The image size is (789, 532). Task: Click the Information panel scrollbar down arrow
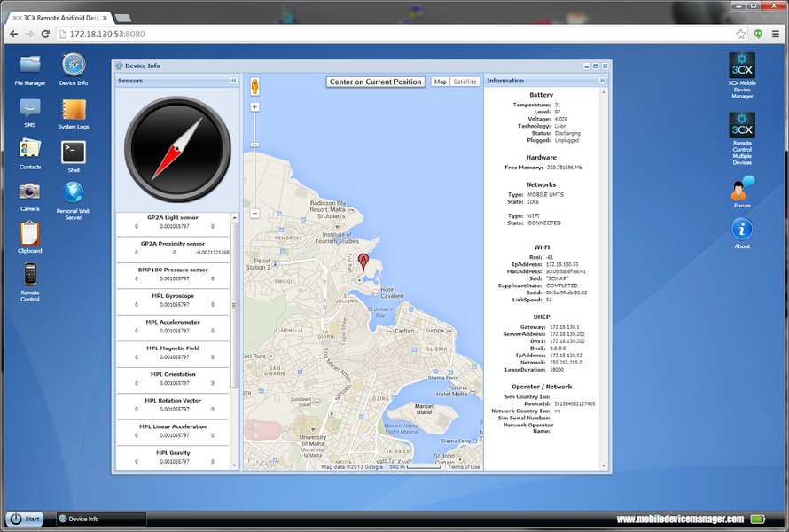pyautogui.click(x=604, y=466)
